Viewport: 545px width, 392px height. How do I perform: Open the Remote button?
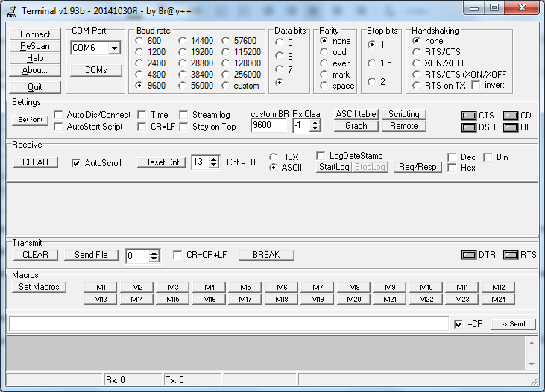(x=404, y=126)
